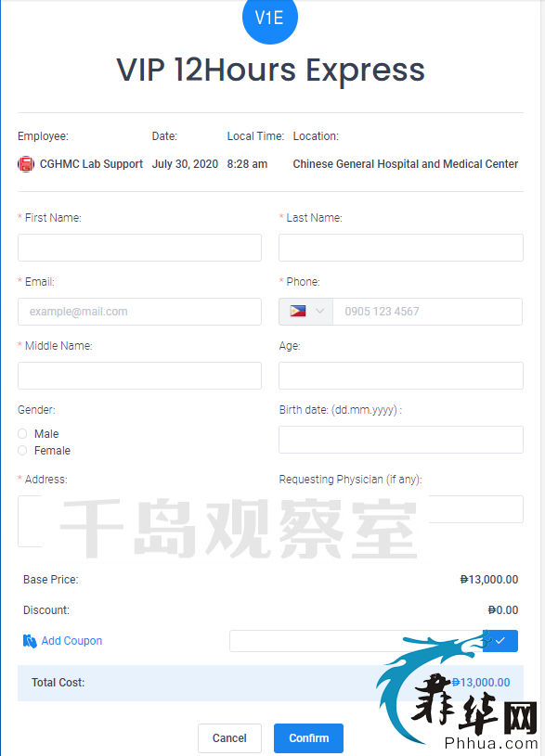
Task: Expand the phone country code dropdown
Action: pyautogui.click(x=305, y=312)
